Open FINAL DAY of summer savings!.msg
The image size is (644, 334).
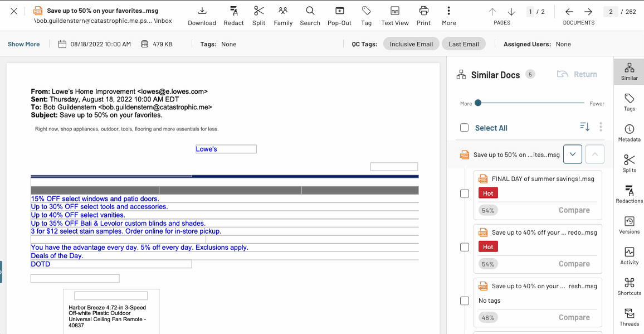[543, 179]
